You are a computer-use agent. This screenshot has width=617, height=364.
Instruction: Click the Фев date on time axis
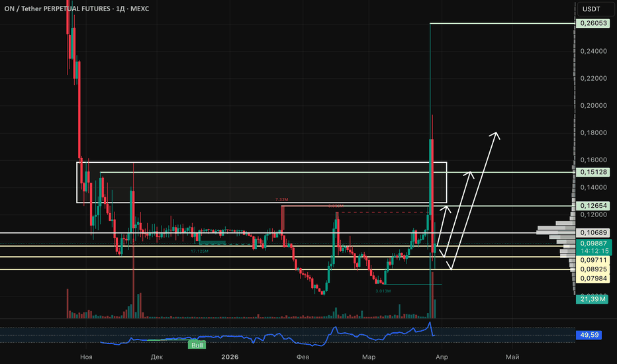click(303, 357)
